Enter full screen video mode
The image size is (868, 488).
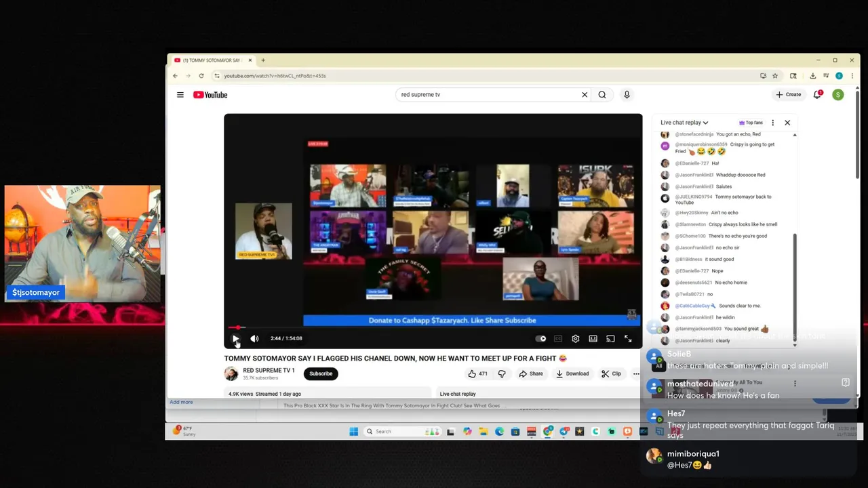coord(628,338)
